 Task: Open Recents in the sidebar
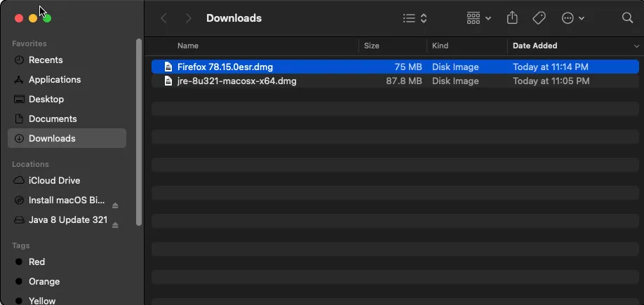click(67, 60)
